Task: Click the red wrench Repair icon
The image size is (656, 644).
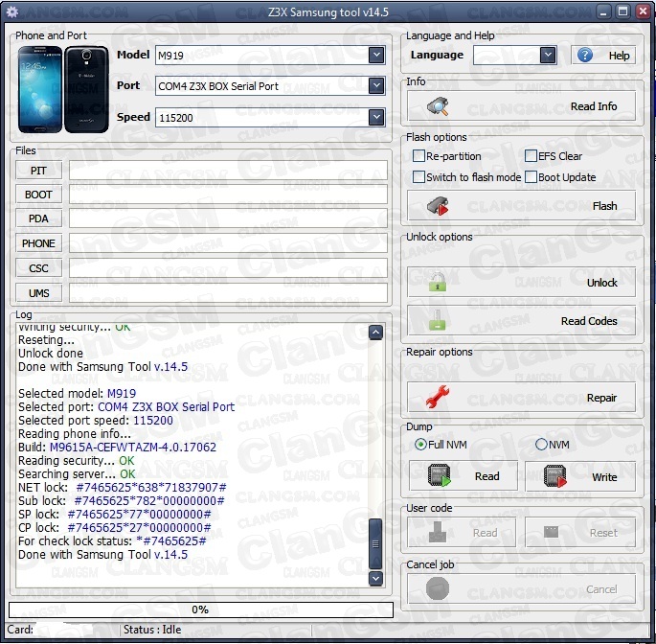Action: pos(438,397)
